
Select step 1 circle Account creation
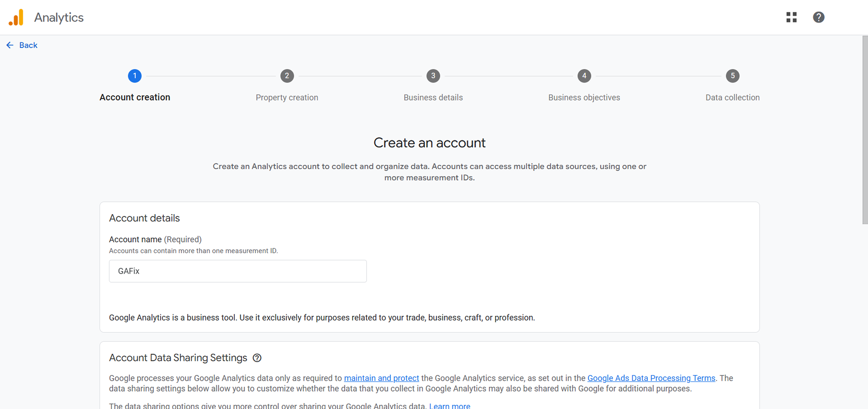135,76
